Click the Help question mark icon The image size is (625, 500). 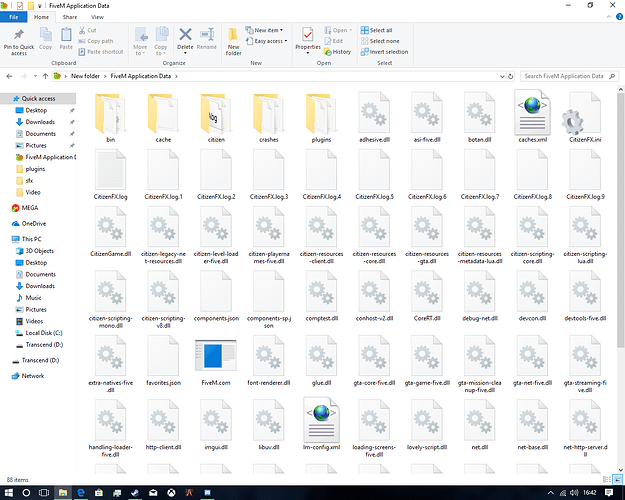click(619, 17)
